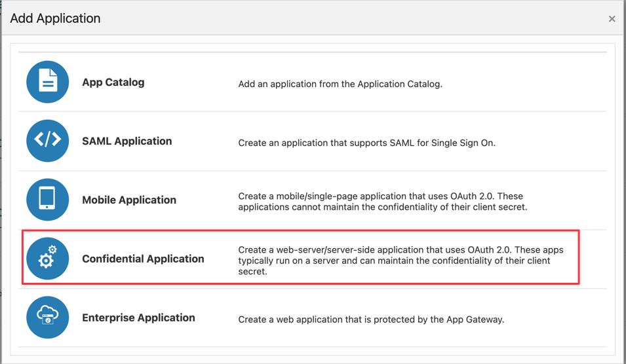Choose the Enterprise Application cloud icon
Viewport: 626px width, 364px height.
click(47, 318)
